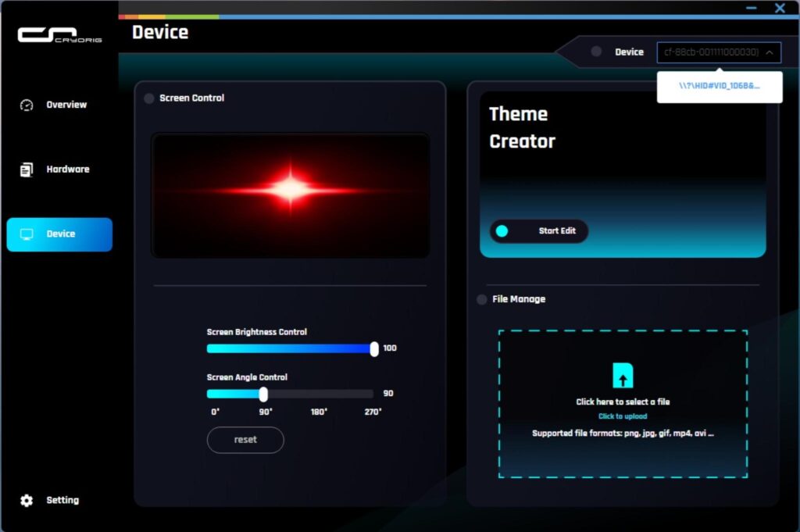Viewport: 800px width, 532px height.
Task: Select the Device page label
Action: pyautogui.click(x=61, y=234)
